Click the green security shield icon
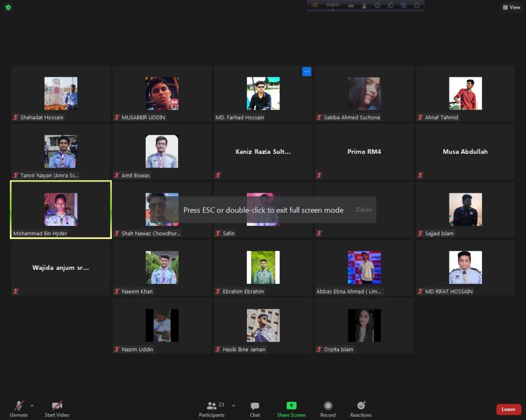Viewport: 526px width, 420px height. coord(8,8)
